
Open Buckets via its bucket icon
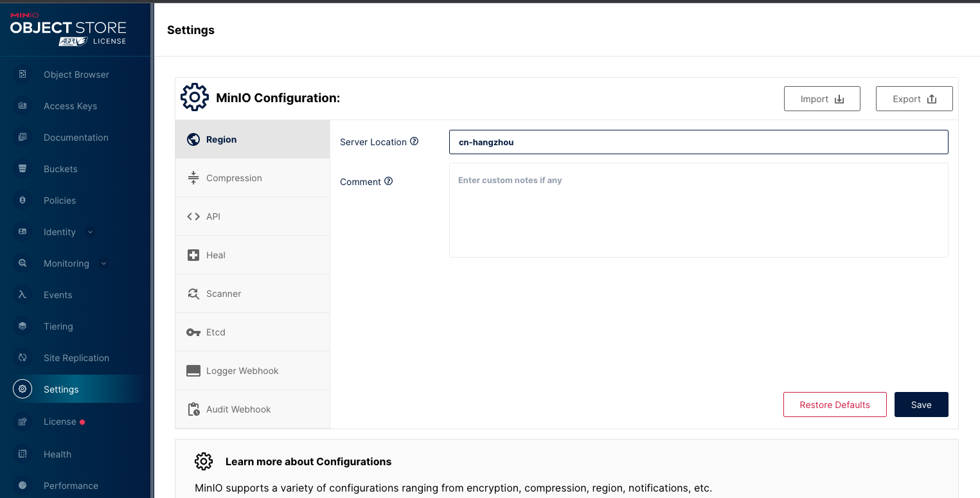[22, 169]
